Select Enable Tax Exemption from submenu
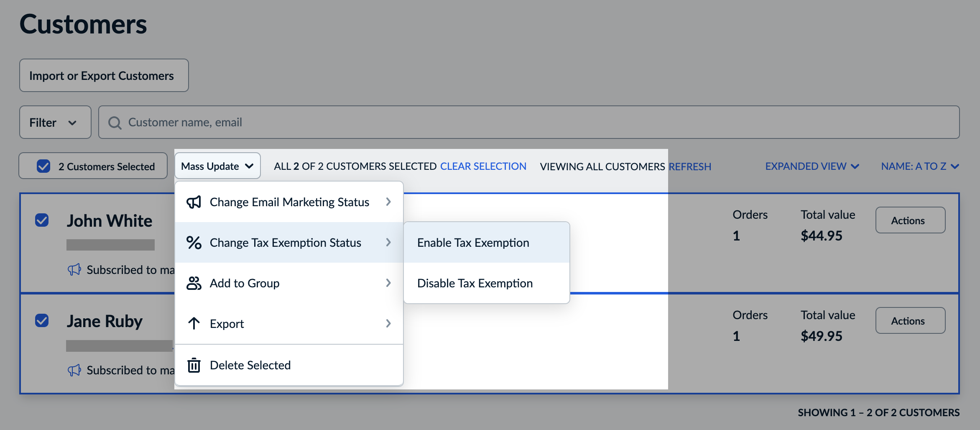This screenshot has width=980, height=430. coord(473,243)
